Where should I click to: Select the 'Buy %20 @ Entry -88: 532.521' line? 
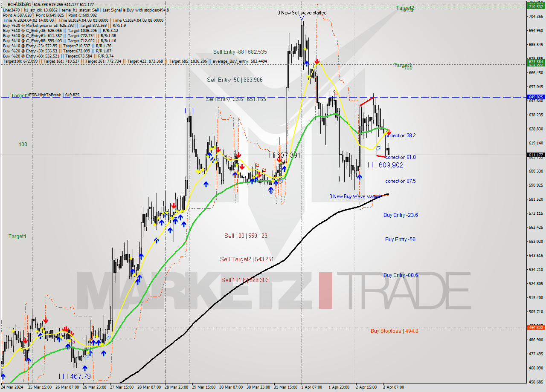click(58, 56)
